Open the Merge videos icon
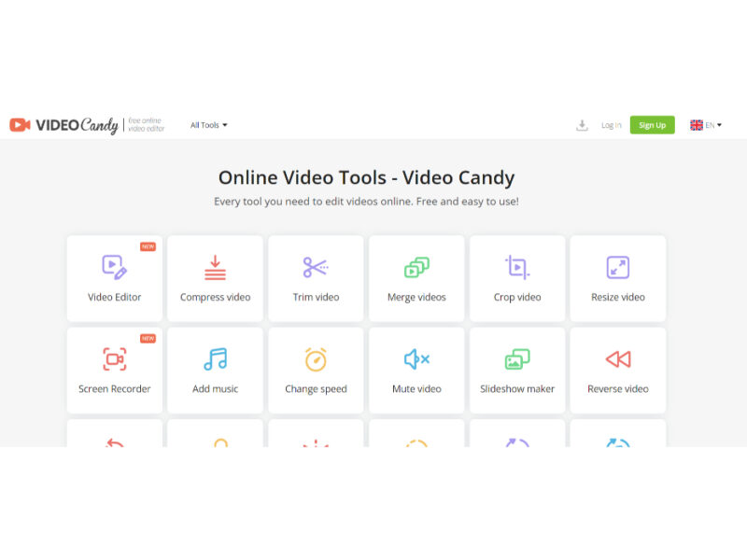The height and width of the screenshot is (560, 747). coord(416,268)
